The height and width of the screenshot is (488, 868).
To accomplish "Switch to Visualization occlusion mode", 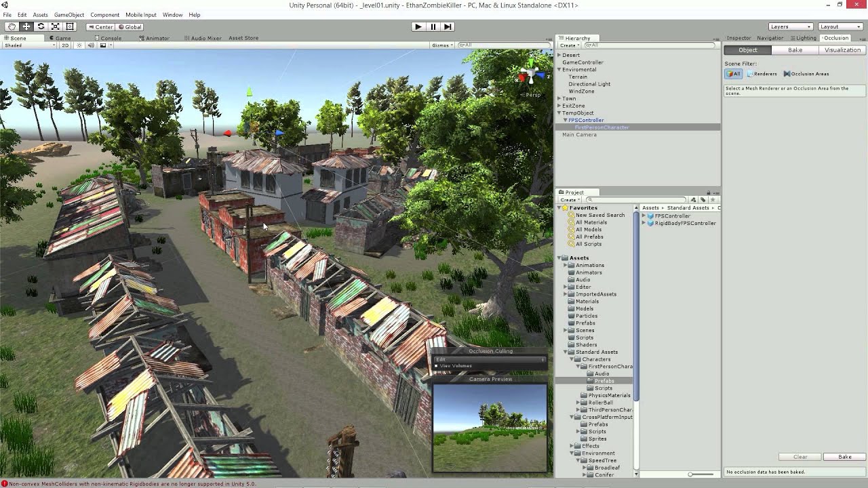I will pos(842,50).
